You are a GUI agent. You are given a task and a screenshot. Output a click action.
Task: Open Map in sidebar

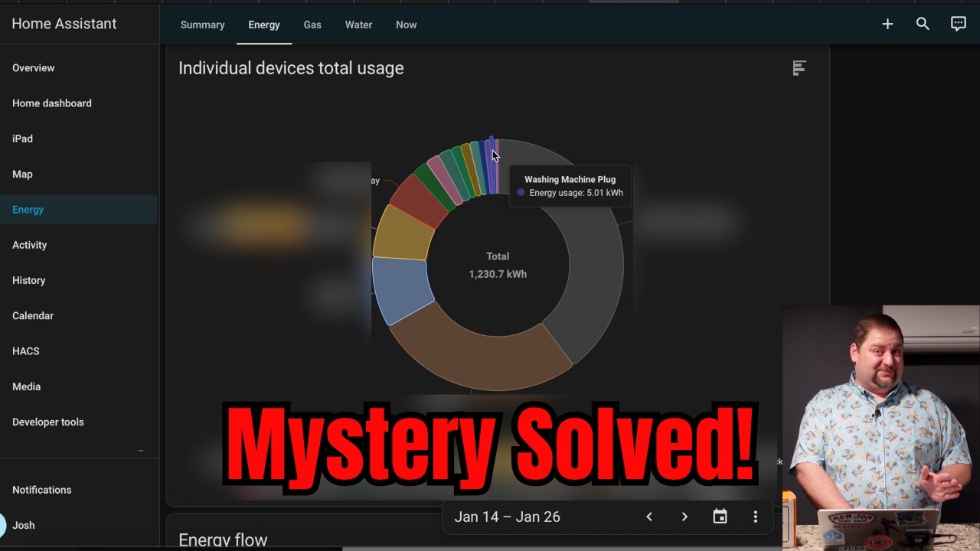(78, 174)
